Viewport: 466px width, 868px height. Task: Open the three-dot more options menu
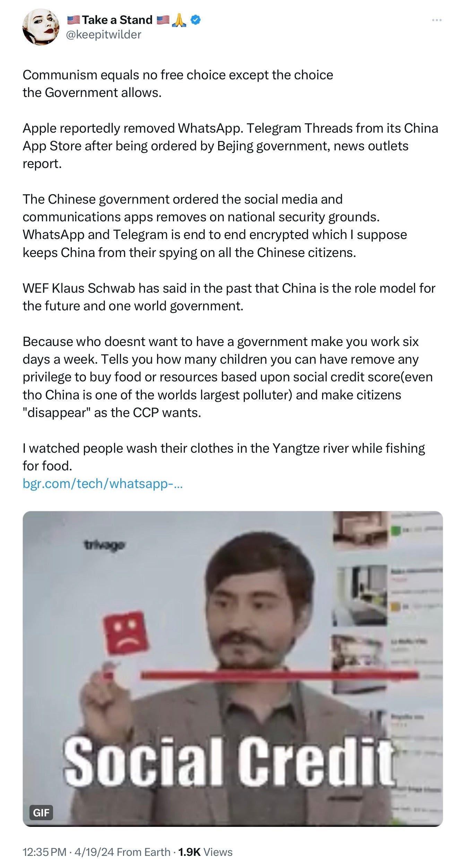coord(437,20)
